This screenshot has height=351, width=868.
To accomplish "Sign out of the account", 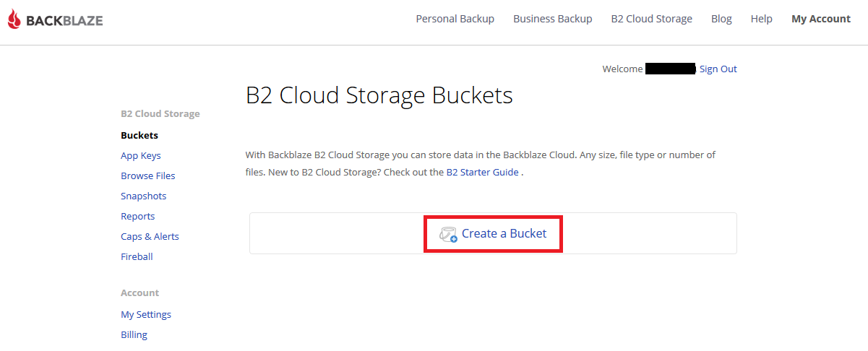I will click(x=718, y=69).
